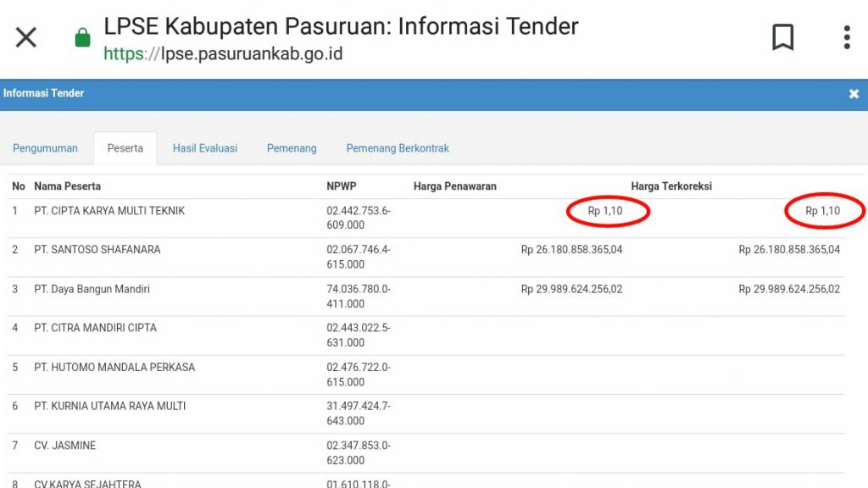Bookmark this LPSE page
868x488 pixels.
click(782, 37)
